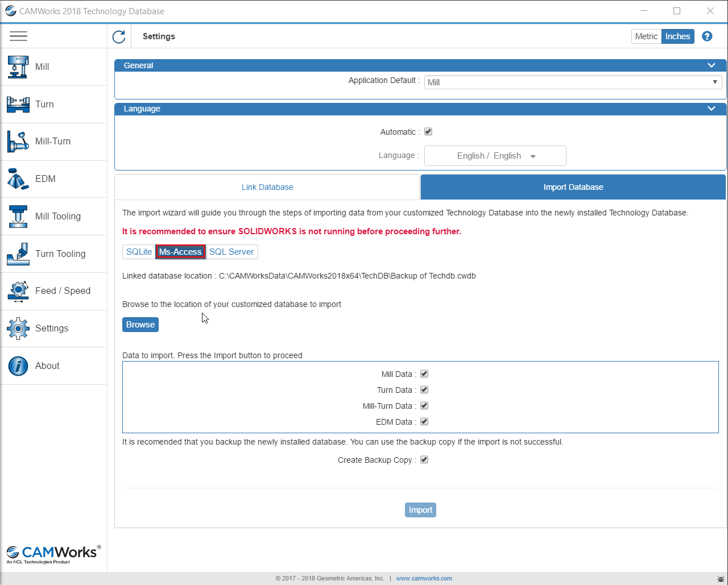Viewport: 728px width, 585px height.
Task: Open the Feed / Speed icon
Action: coord(18,291)
